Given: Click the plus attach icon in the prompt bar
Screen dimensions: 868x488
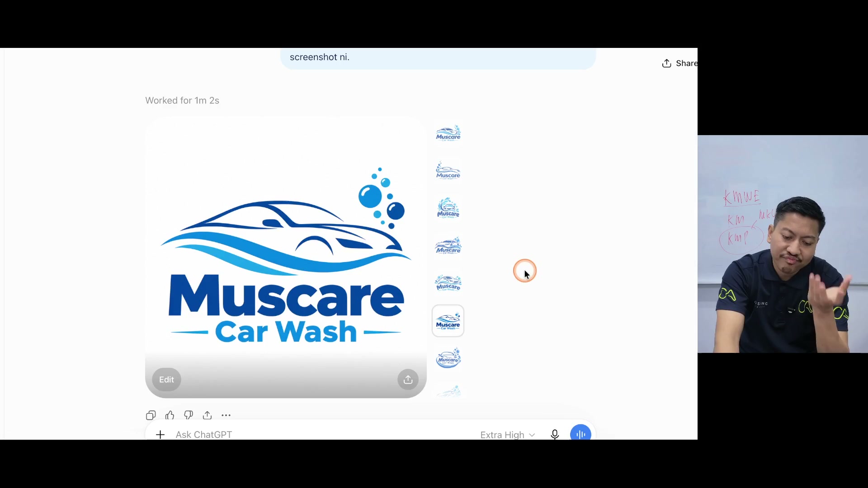Looking at the screenshot, I should [160, 435].
